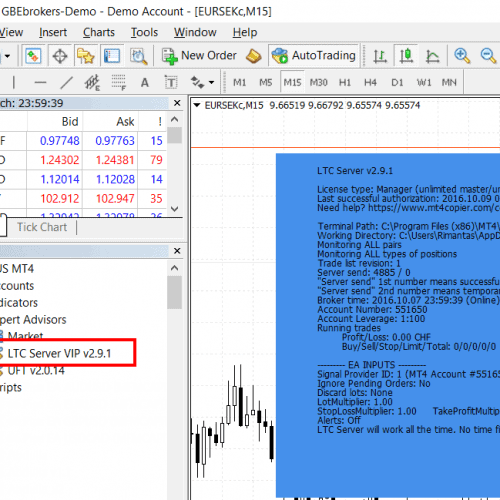The image size is (500, 500).
Task: Open the View menu
Action: [x=11, y=32]
